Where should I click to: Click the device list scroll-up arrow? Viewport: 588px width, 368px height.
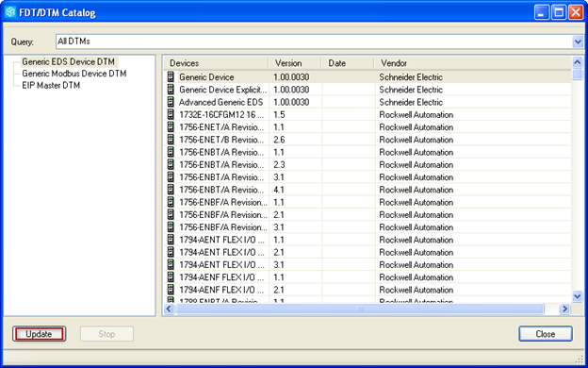pyautogui.click(x=578, y=62)
